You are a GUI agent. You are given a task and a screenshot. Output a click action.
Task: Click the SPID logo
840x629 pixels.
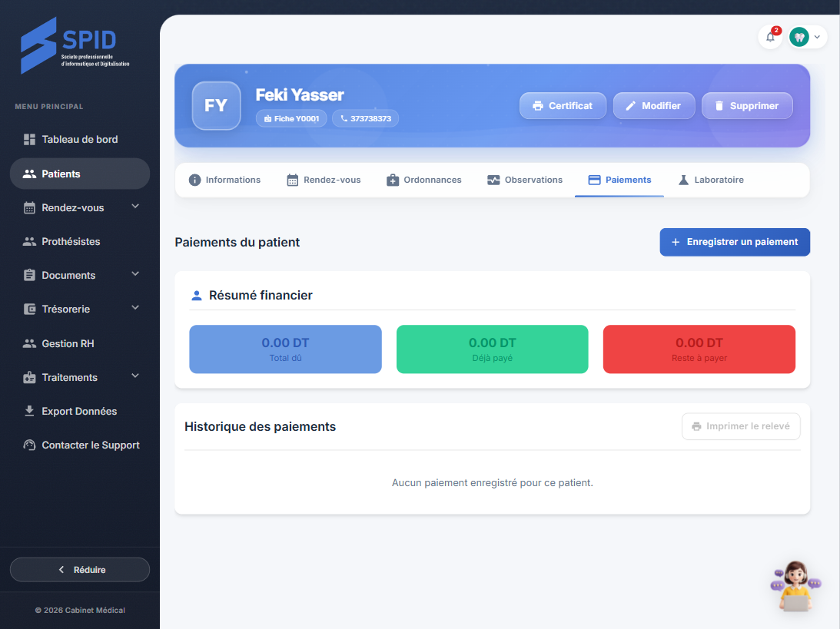coord(75,45)
